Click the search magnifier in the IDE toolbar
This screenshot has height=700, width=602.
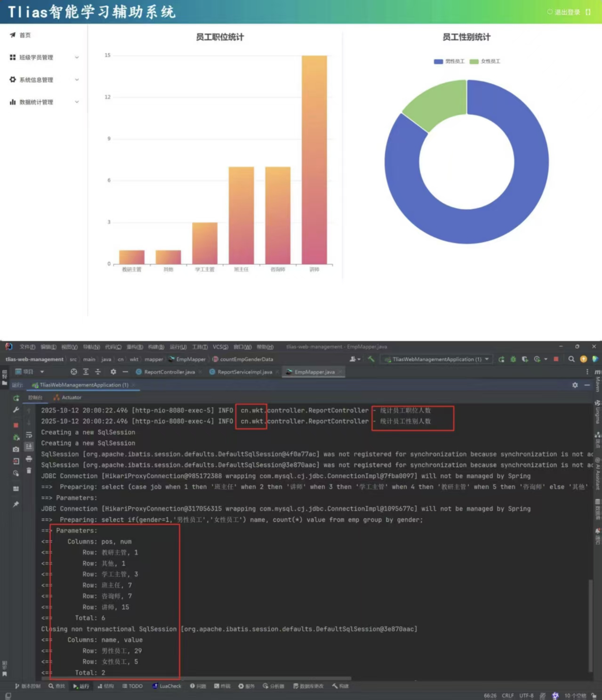[x=571, y=359]
